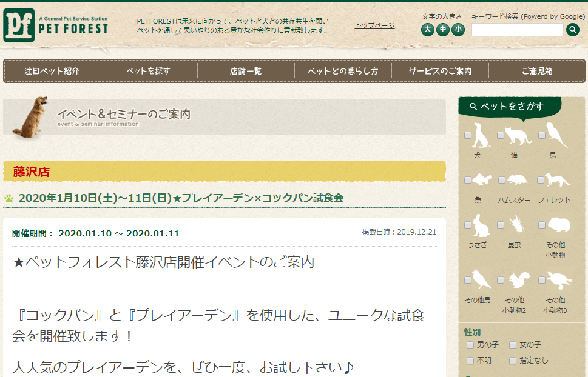This screenshot has width=588, height=377.
Task: Check the 鳥 (bird) checkbox
Action: pos(542,135)
